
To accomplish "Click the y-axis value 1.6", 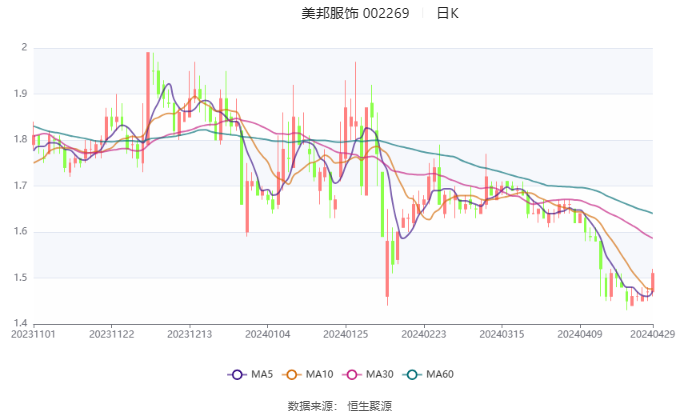I will click(x=20, y=232).
